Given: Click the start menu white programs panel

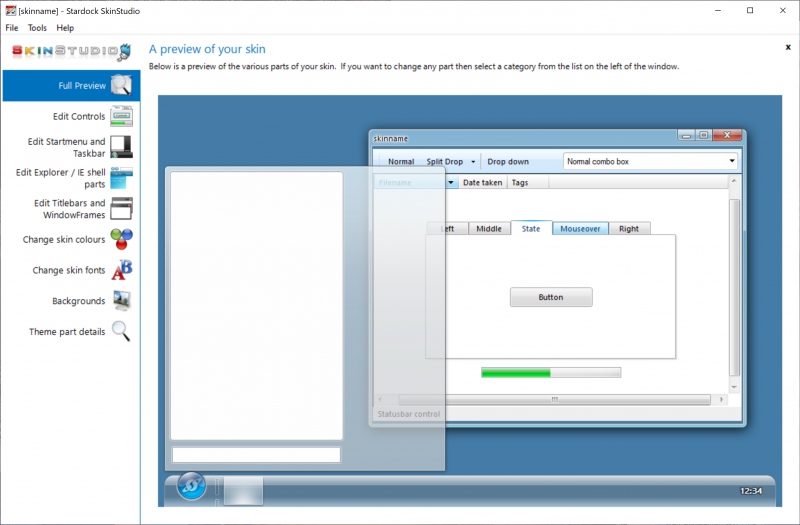Looking at the screenshot, I should 257,306.
